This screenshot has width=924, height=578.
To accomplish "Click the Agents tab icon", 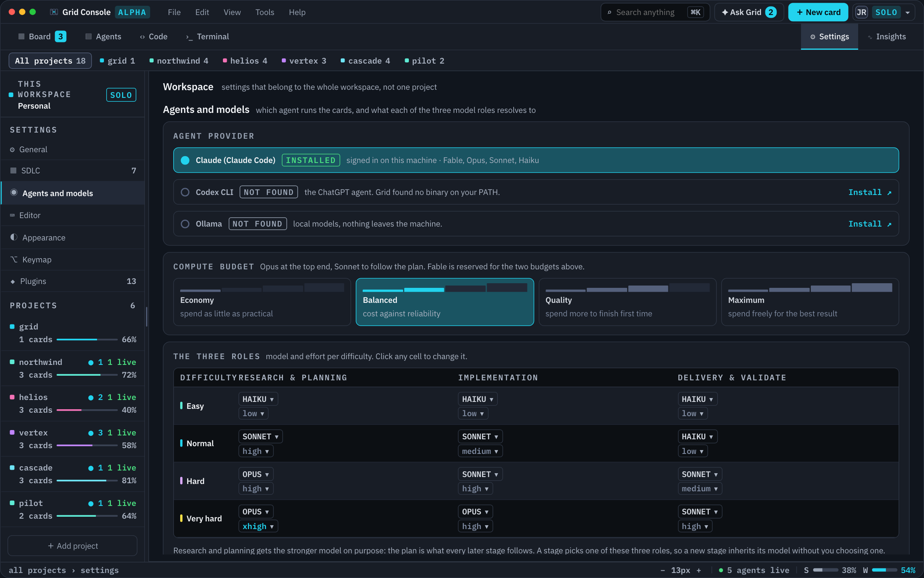I will point(89,37).
